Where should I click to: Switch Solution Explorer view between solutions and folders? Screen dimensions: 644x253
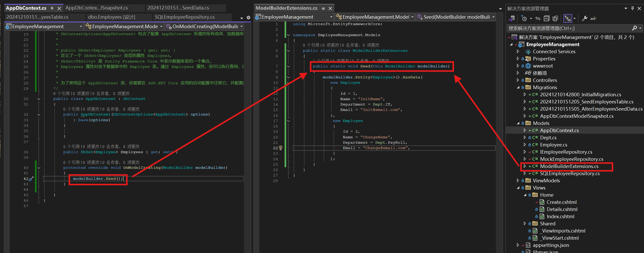click(512, 18)
